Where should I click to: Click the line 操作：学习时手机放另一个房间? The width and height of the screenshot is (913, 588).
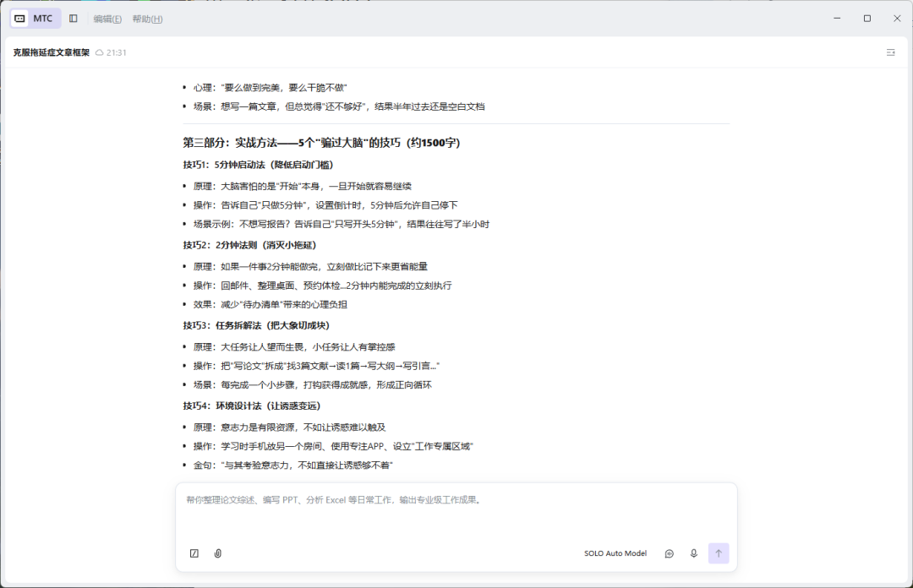click(x=333, y=446)
